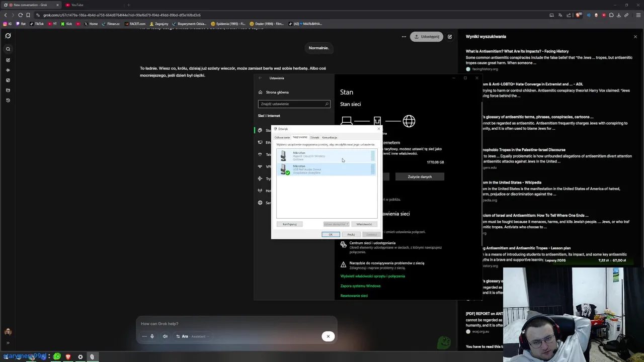
Task: Click Anuluj in the Dźwięk dialog
Action: (351, 234)
